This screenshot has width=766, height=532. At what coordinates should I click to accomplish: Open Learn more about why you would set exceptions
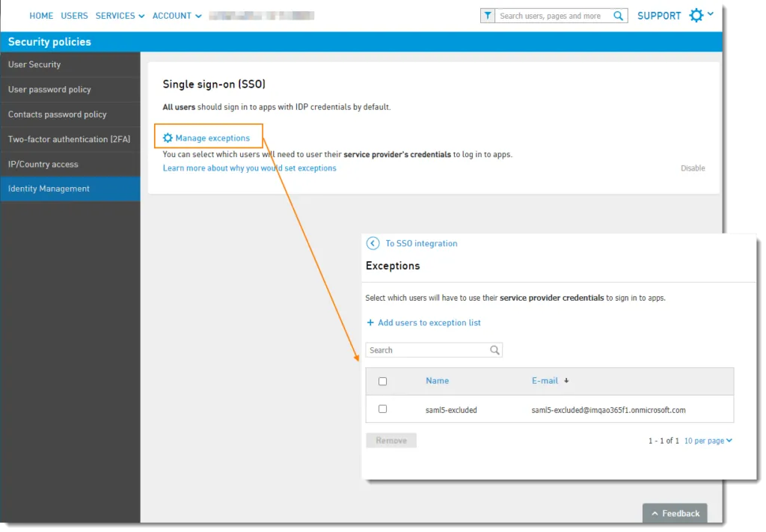249,168
